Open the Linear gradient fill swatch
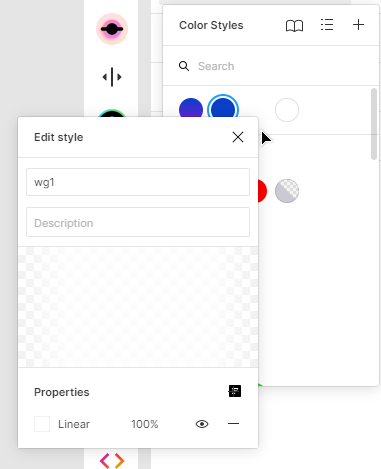This screenshot has height=469, width=381. [42, 424]
